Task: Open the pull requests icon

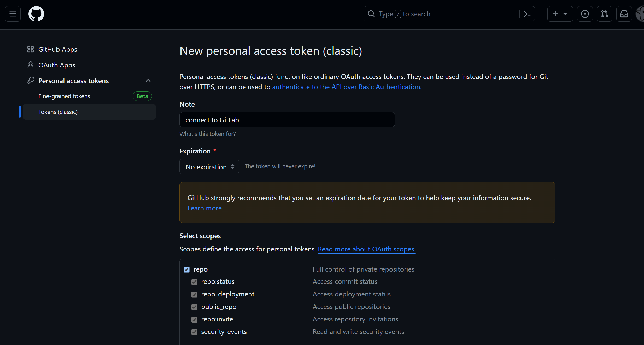Action: pos(605,14)
